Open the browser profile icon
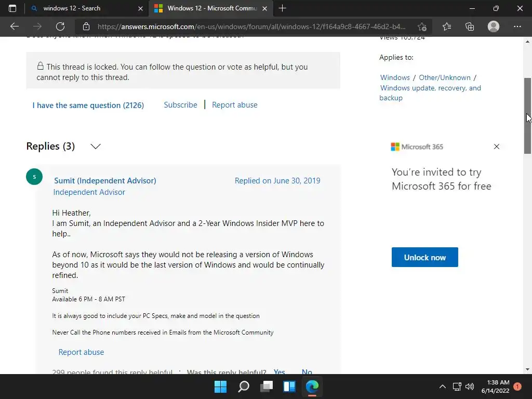Screen dimensions: 532x399 click(494, 26)
